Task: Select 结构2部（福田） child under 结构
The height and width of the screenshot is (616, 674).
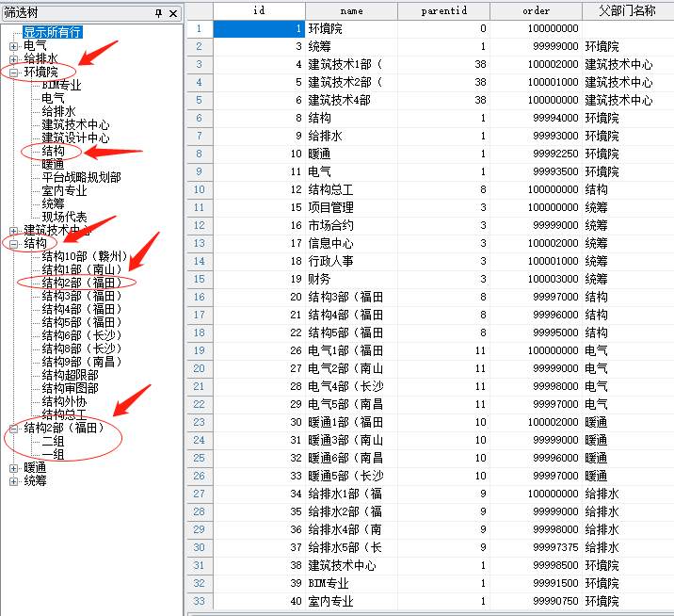Action: click(82, 284)
